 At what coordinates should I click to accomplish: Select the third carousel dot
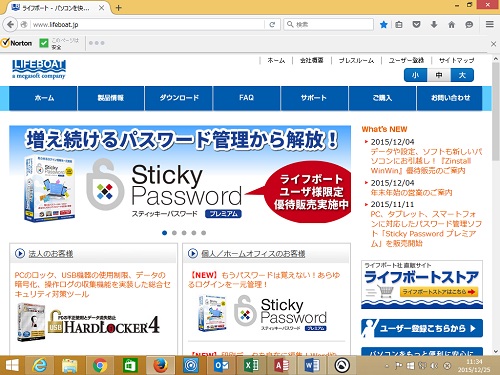tap(184, 233)
